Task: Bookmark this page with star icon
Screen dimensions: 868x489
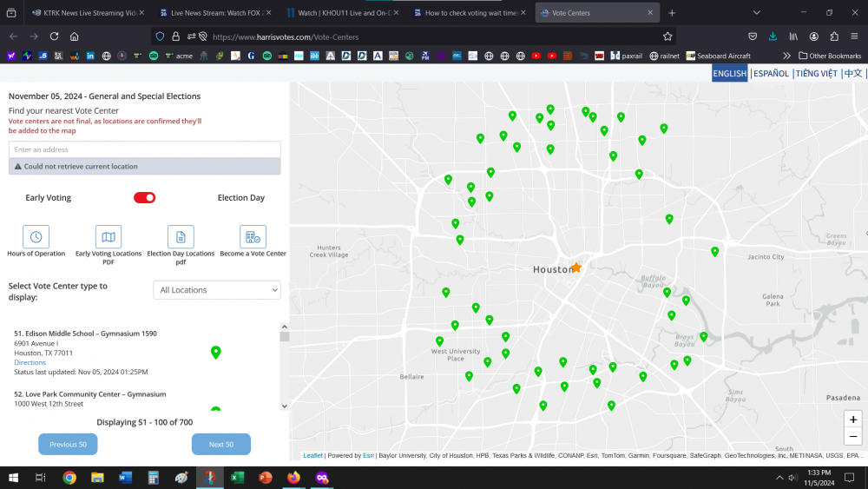Action: 667,36
